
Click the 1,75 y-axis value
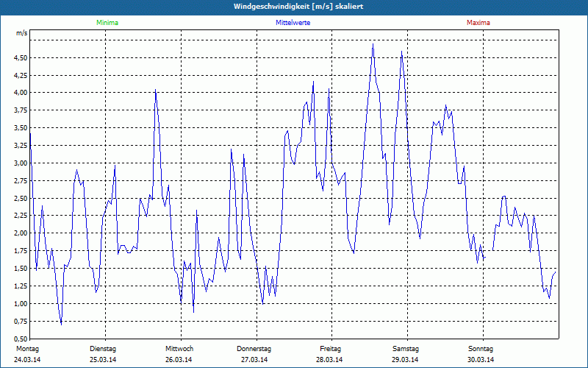21,251
